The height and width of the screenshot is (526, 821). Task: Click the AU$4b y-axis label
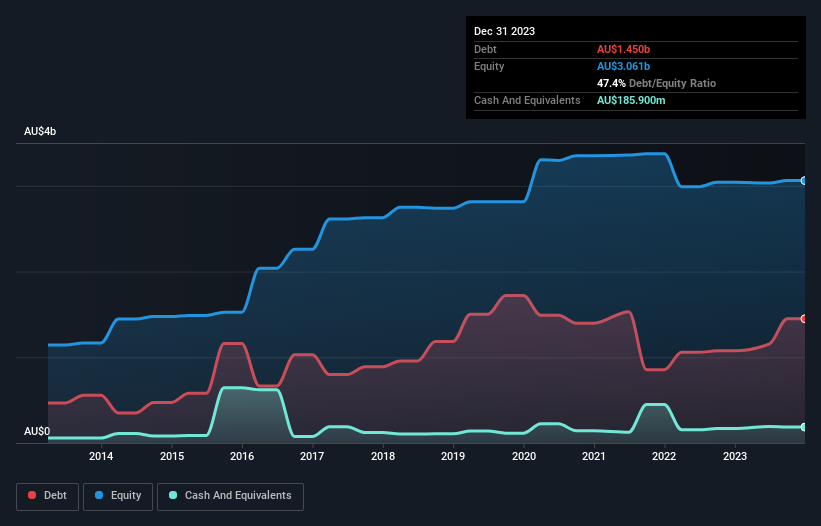click(x=40, y=131)
